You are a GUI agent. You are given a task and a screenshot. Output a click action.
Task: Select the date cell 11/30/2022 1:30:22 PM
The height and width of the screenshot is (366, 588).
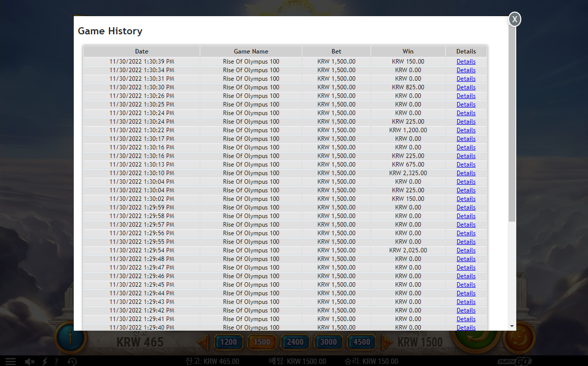coord(142,130)
